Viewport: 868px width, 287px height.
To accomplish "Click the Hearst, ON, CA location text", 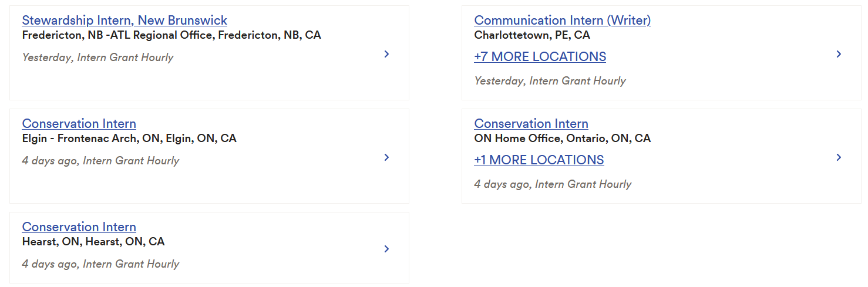I will coord(93,242).
